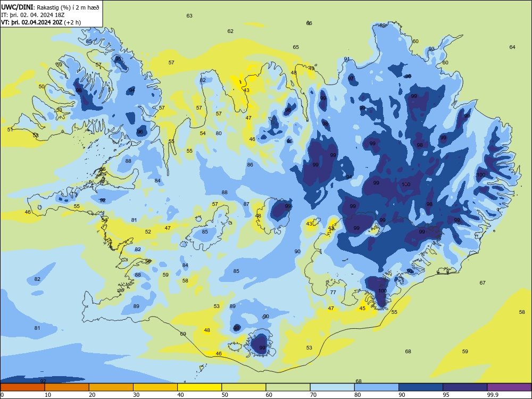This screenshot has width=532, height=399.
Task: Click the legend tick label '10'
Action: pyautogui.click(x=48, y=395)
